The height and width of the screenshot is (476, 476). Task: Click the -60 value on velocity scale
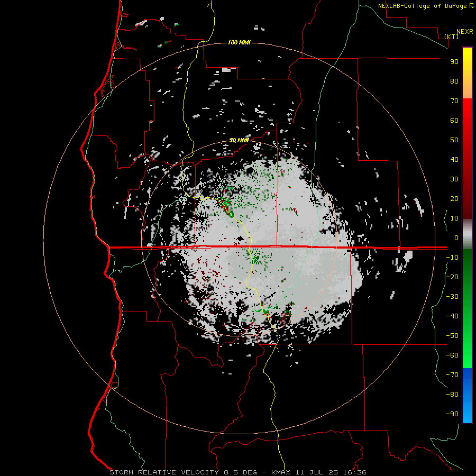coord(452,355)
